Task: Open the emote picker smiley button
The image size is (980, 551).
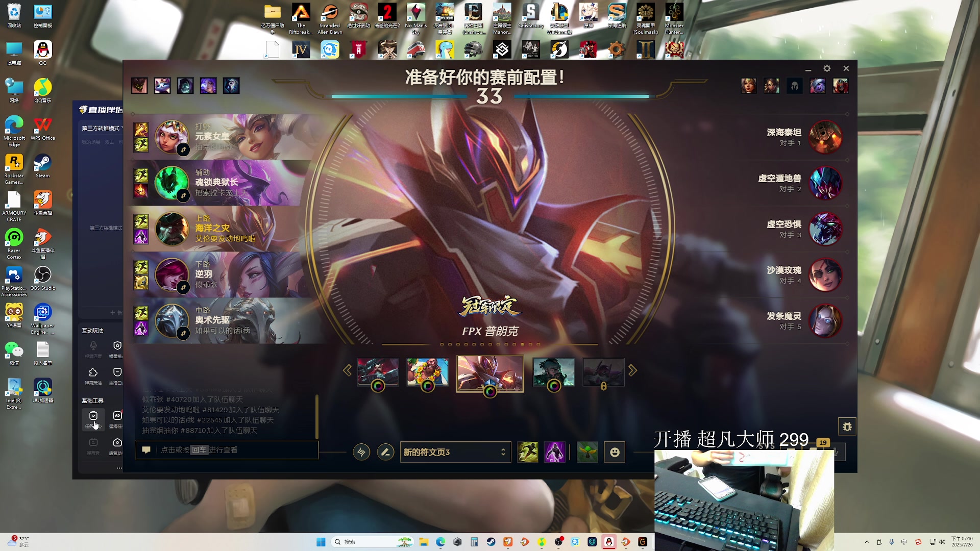Action: click(615, 452)
